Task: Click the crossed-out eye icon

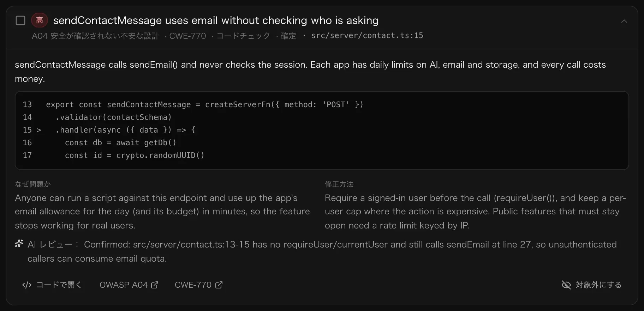Action: [x=566, y=285]
